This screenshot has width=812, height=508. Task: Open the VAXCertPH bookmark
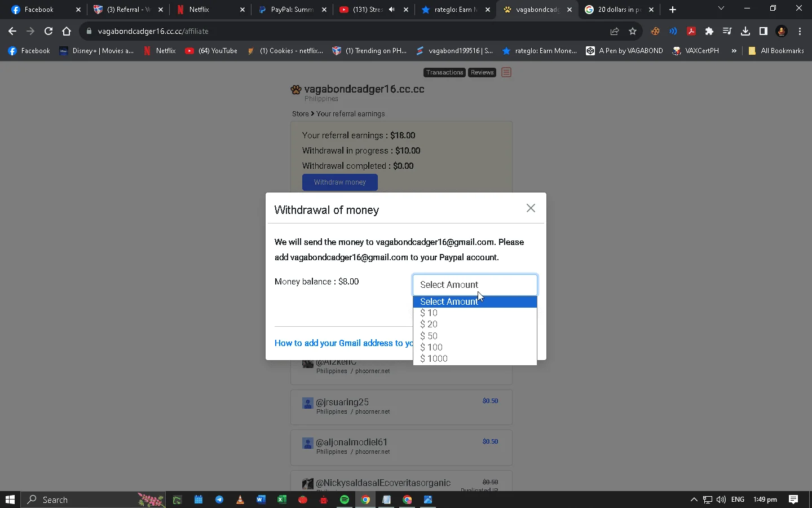pyautogui.click(x=696, y=51)
